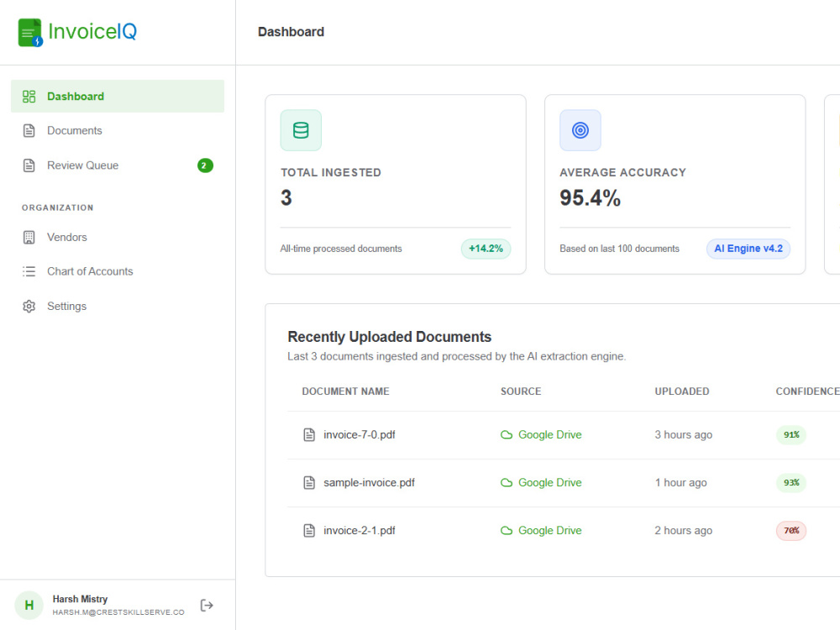Image resolution: width=840 pixels, height=630 pixels.
Task: Click the target icon on Average Accuracy card
Action: click(x=580, y=130)
